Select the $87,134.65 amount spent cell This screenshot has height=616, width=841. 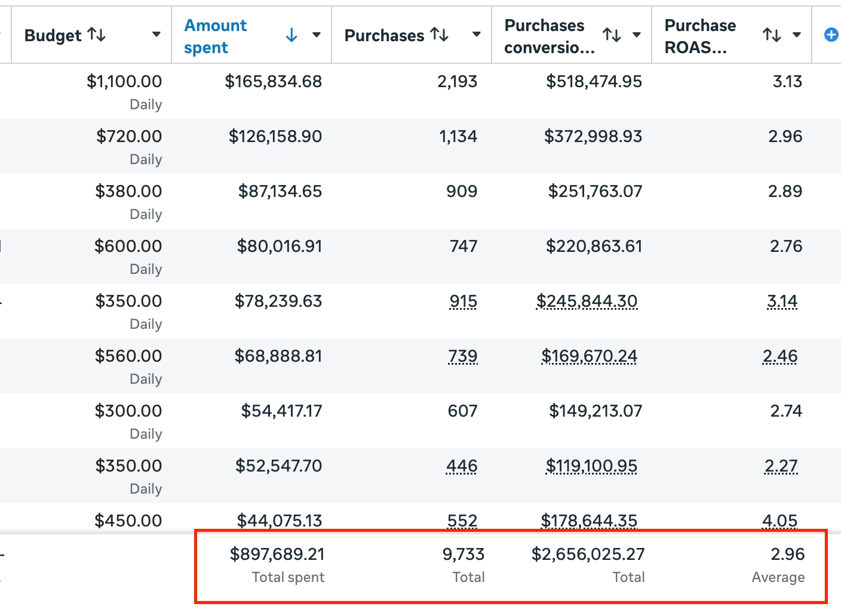(280, 192)
